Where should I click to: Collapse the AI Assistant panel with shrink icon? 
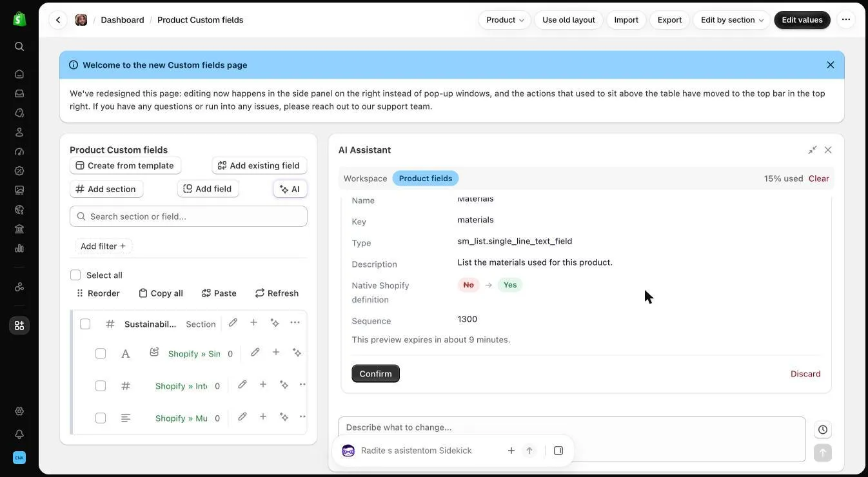click(x=813, y=150)
